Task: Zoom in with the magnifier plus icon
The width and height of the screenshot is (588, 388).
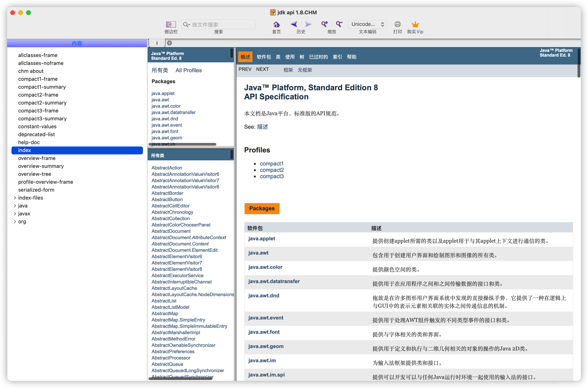Action: [324, 24]
